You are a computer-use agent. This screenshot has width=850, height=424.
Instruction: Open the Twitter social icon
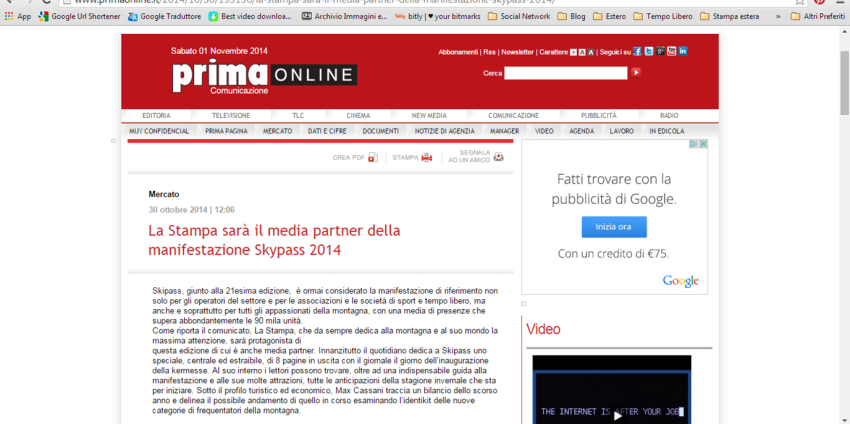649,52
